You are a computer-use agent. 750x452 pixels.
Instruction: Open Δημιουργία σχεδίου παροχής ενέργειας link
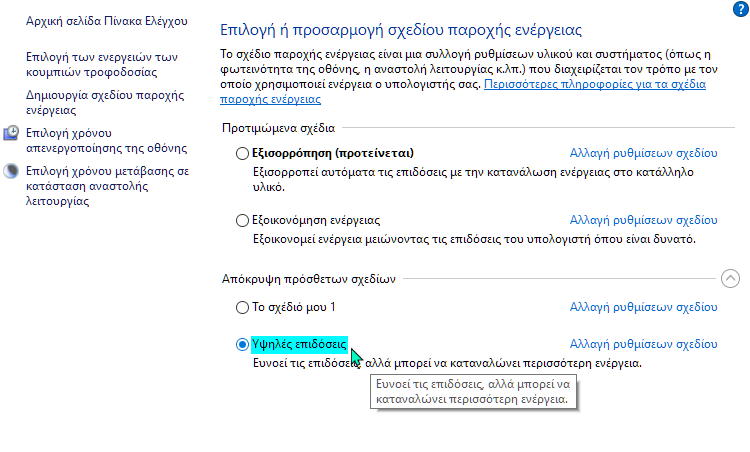pos(105,102)
